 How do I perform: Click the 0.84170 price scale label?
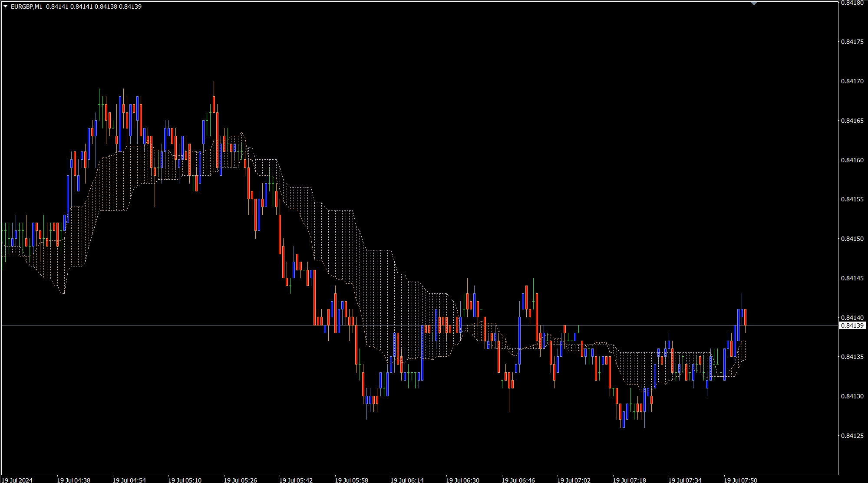click(x=851, y=81)
